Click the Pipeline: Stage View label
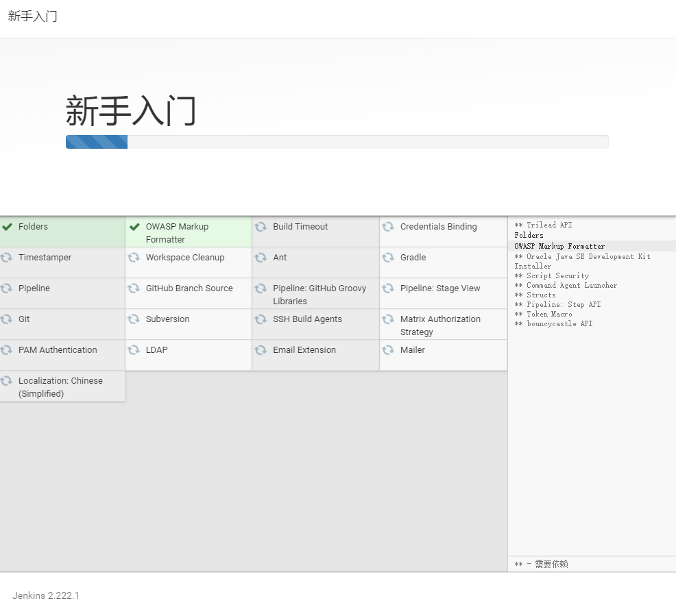 click(439, 288)
